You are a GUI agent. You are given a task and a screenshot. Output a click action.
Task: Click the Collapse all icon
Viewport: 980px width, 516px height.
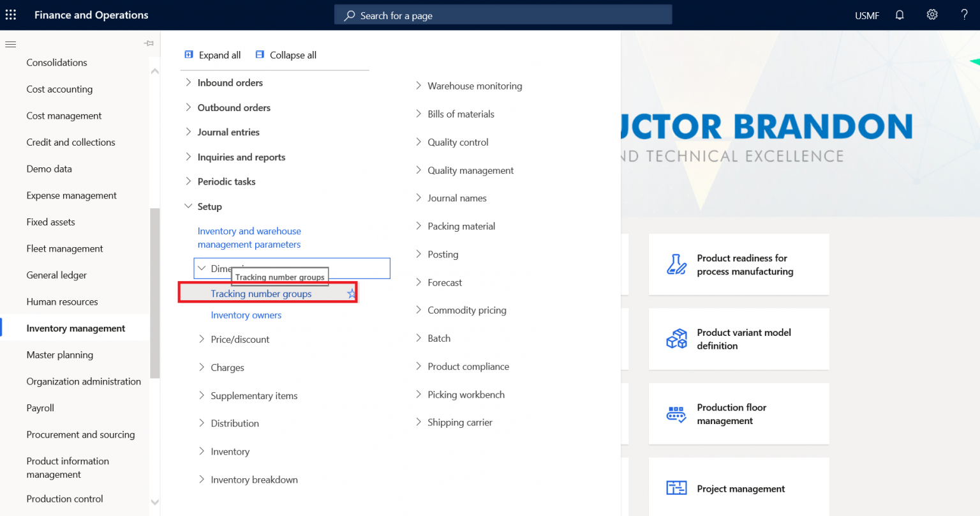(259, 54)
